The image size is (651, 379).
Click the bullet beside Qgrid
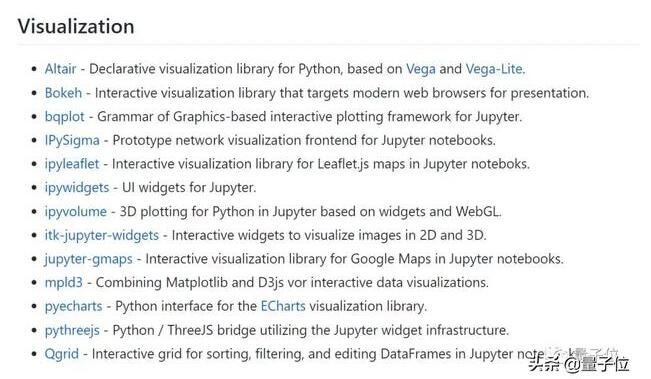pyautogui.click(x=34, y=355)
